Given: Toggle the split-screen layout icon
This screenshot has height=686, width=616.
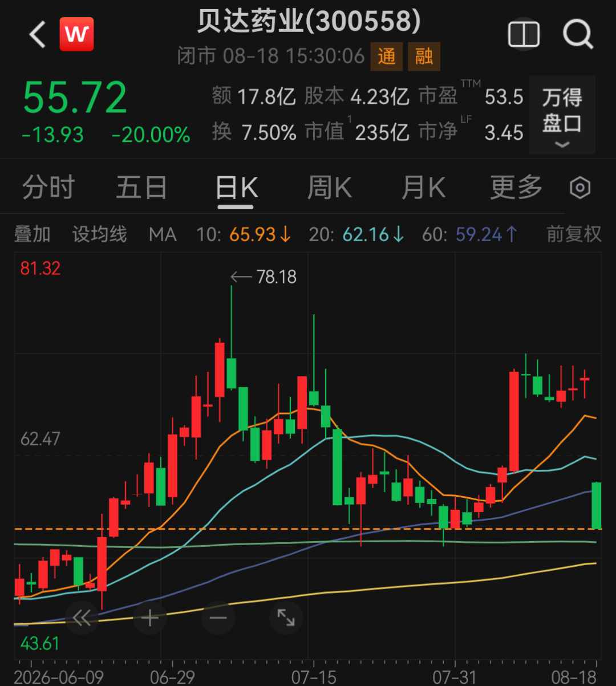Looking at the screenshot, I should click(524, 34).
